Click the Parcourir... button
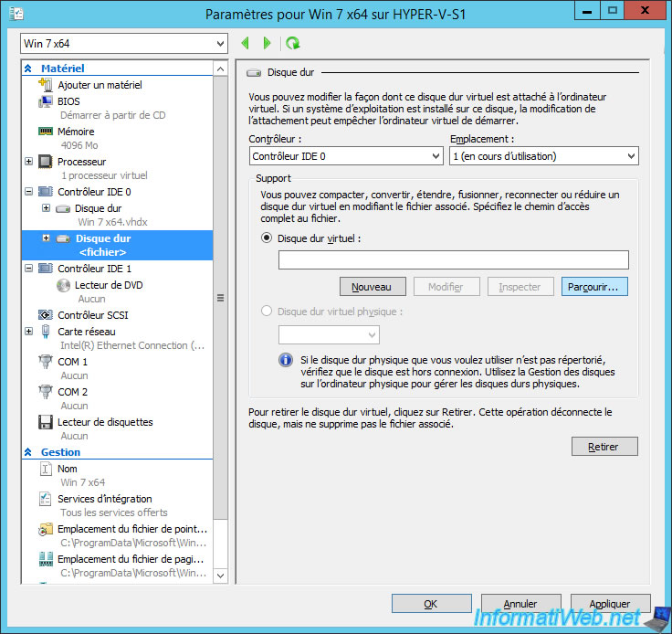The width and height of the screenshot is (672, 634). (x=594, y=286)
